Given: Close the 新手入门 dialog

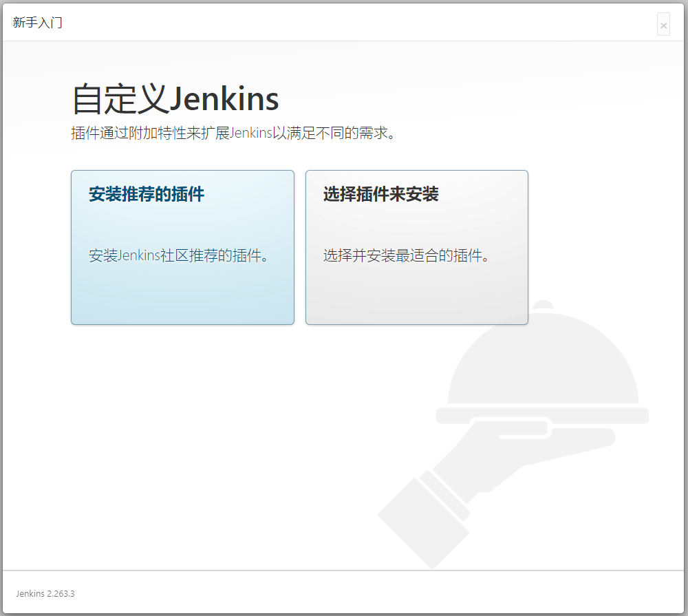Looking at the screenshot, I should (663, 25).
